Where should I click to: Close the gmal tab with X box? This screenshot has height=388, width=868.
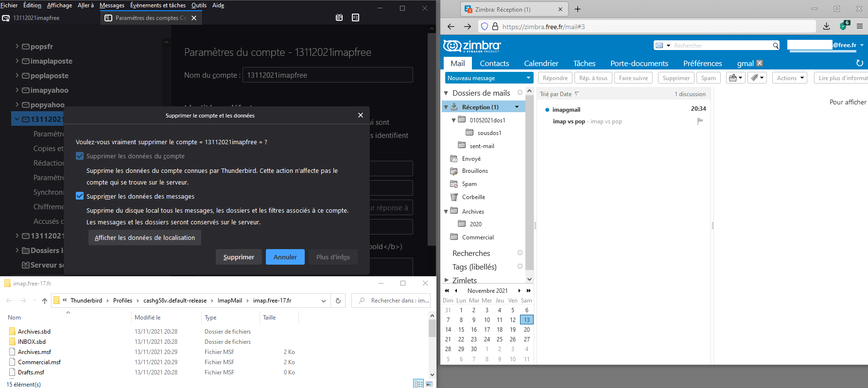760,63
